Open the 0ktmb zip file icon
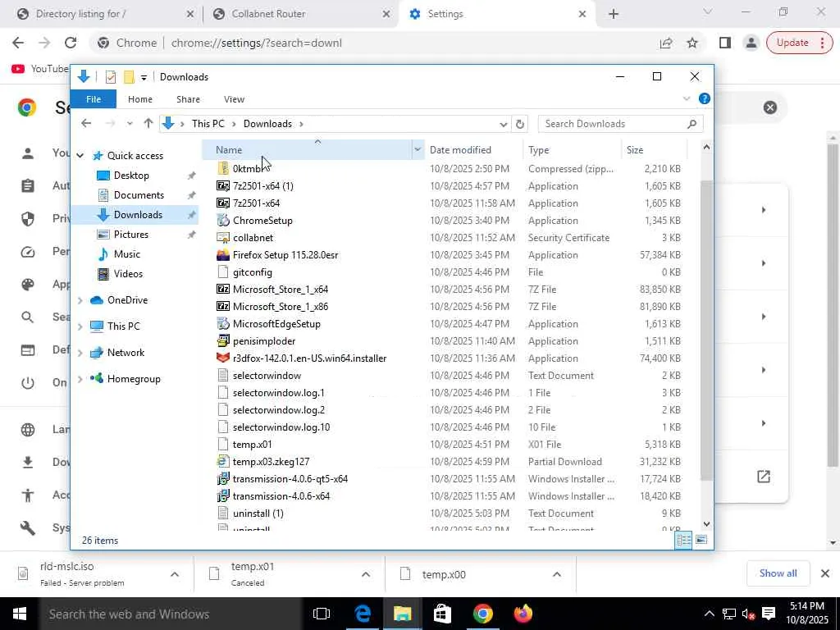The height and width of the screenshot is (630, 840). click(x=223, y=169)
